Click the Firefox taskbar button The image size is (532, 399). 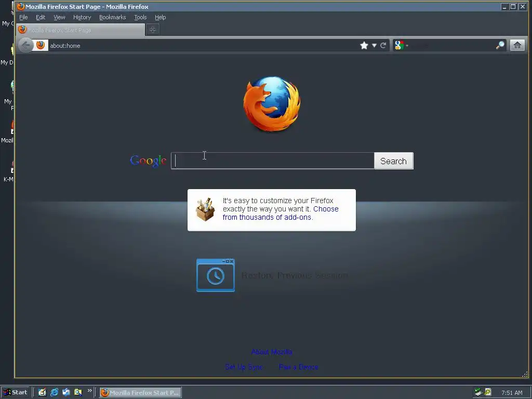click(140, 393)
